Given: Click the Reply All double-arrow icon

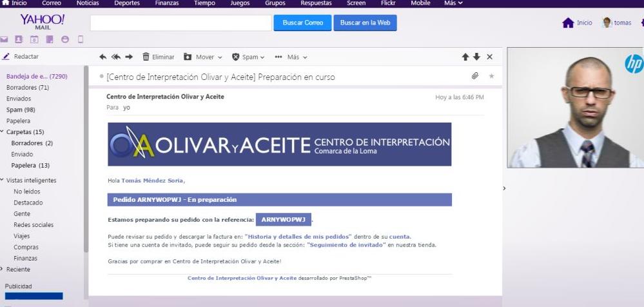Looking at the screenshot, I should click(116, 57).
